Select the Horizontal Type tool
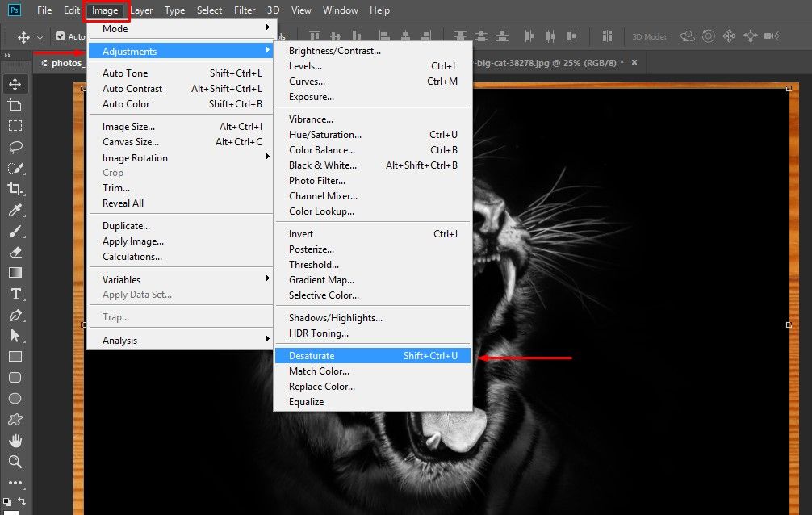812x515 pixels. point(15,295)
